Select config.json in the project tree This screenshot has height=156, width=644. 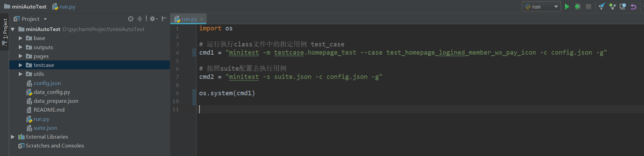[47, 83]
